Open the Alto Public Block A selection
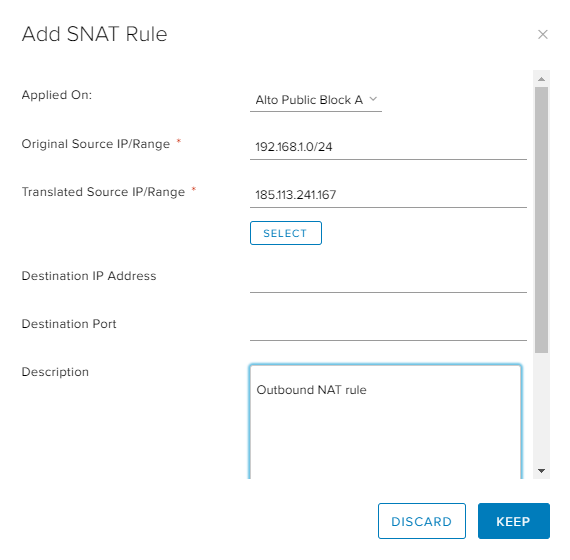Image resolution: width=570 pixels, height=560 pixels. (x=316, y=100)
